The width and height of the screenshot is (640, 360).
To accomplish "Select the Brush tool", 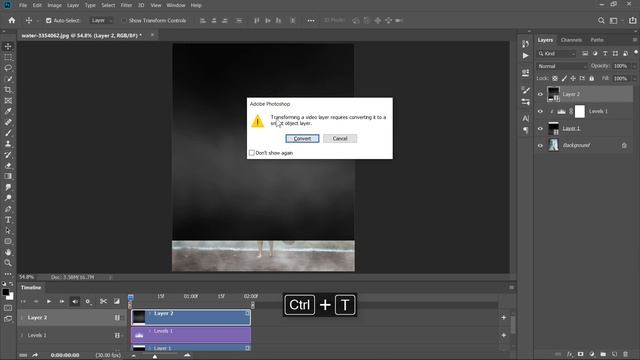I will coord(8,133).
